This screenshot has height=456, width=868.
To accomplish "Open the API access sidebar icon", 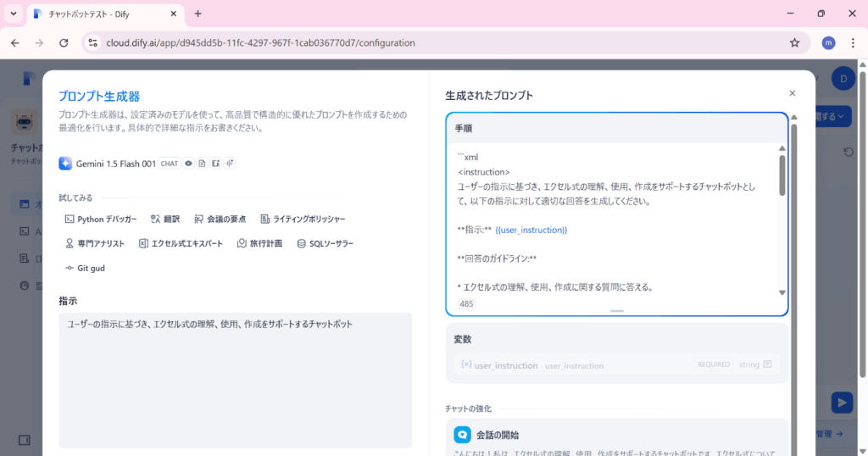I will point(25,231).
